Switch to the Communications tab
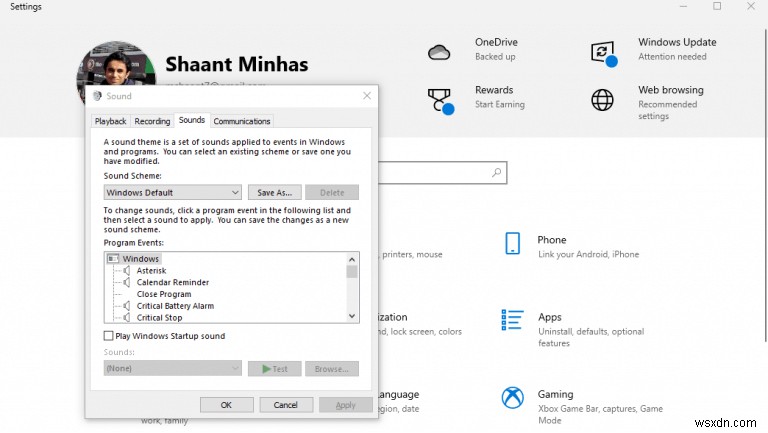768x433 pixels. (241, 121)
